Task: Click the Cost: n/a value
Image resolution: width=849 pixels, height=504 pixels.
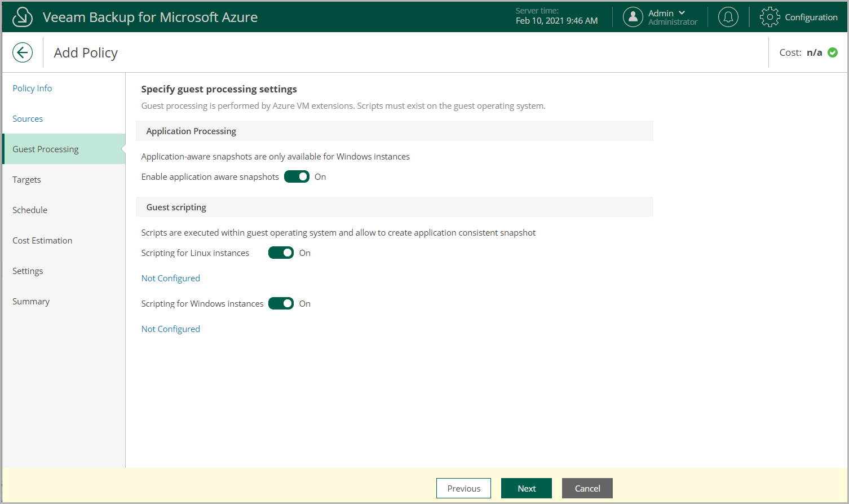Action: point(814,52)
